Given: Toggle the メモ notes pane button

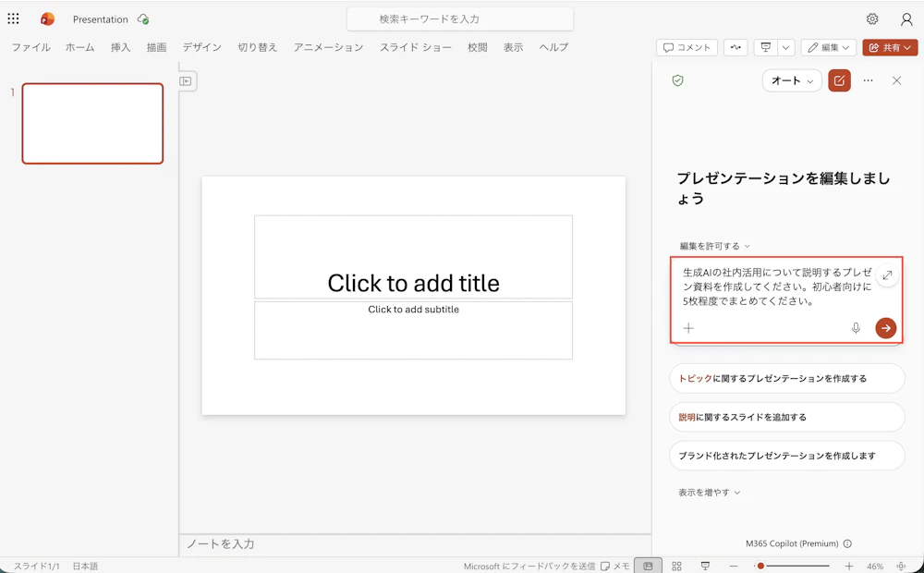Looking at the screenshot, I should (614, 566).
